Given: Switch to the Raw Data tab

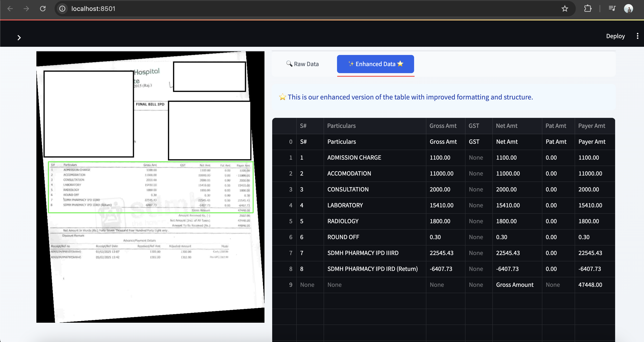Looking at the screenshot, I should (x=302, y=64).
